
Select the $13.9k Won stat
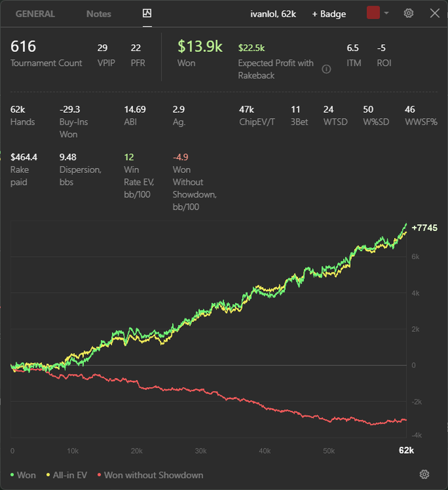[x=200, y=53]
